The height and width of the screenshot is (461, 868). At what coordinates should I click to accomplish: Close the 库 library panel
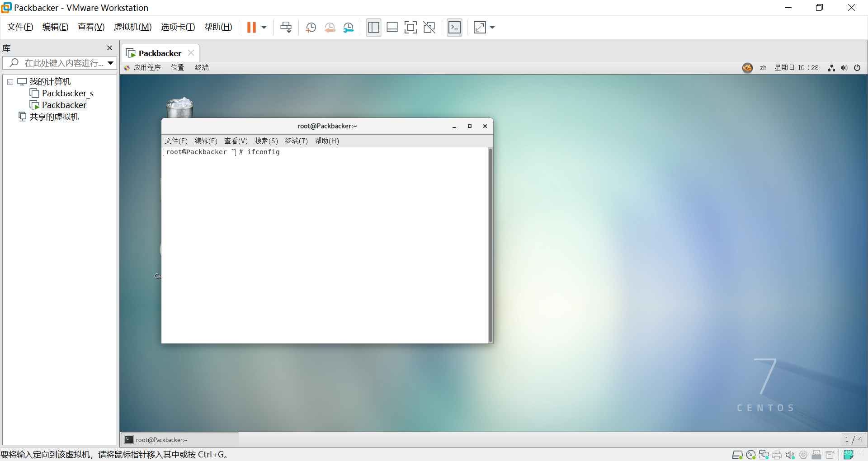click(x=109, y=48)
